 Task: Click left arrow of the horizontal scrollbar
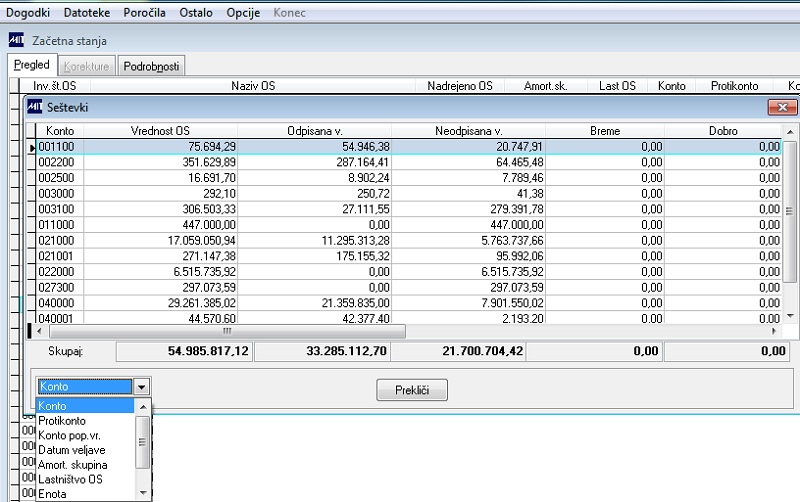point(39,331)
